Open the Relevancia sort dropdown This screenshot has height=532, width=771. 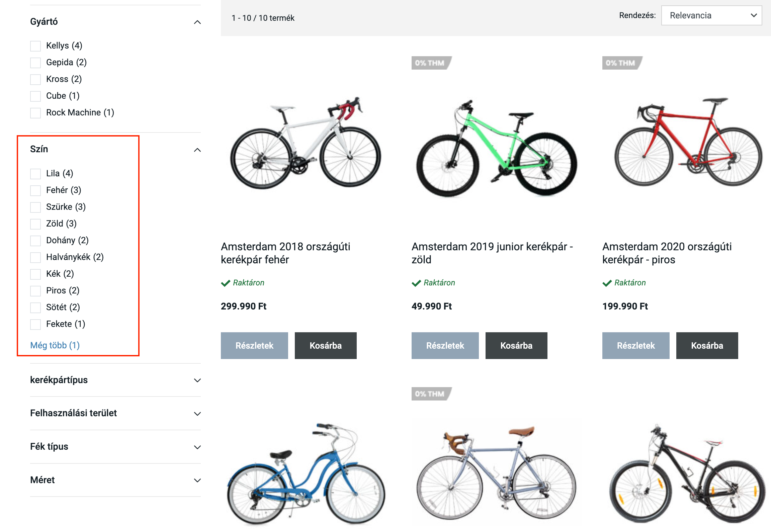711,15
